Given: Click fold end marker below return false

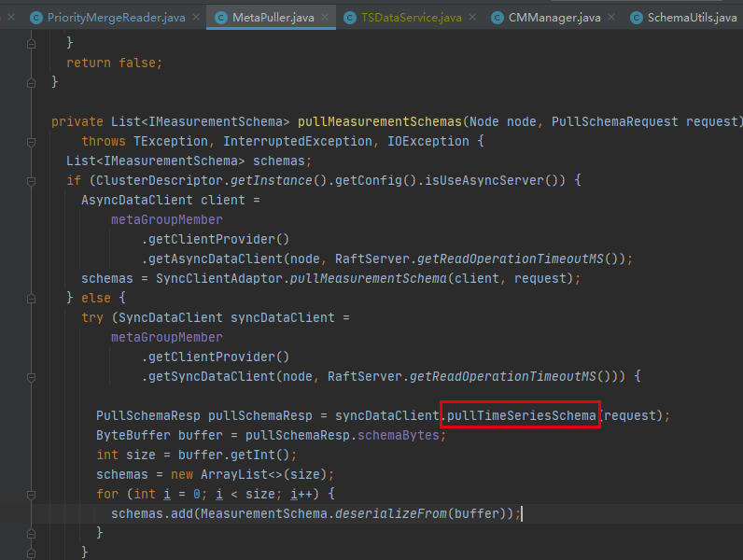Looking at the screenshot, I should click(32, 83).
